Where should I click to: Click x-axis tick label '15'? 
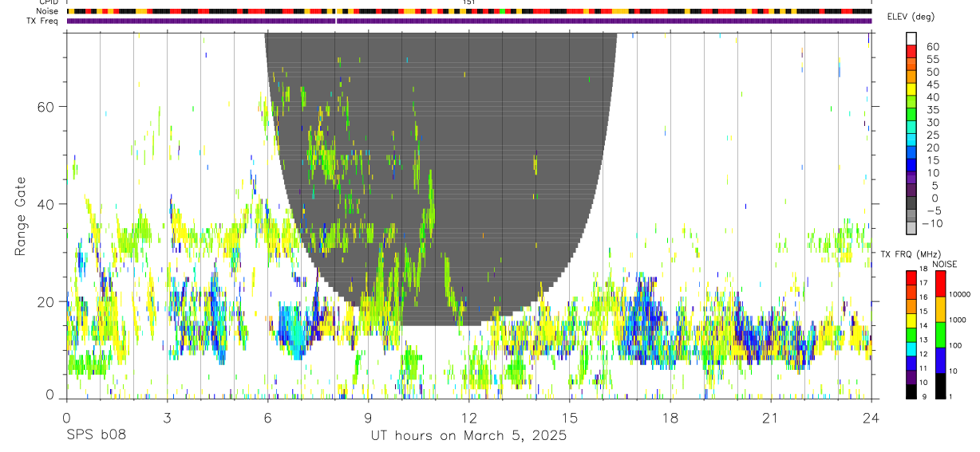(570, 418)
